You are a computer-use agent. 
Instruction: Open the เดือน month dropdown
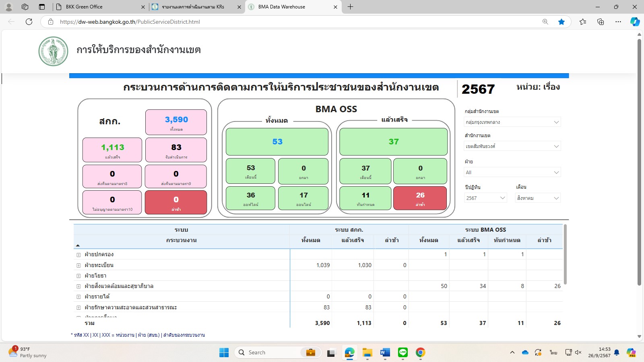point(538,198)
